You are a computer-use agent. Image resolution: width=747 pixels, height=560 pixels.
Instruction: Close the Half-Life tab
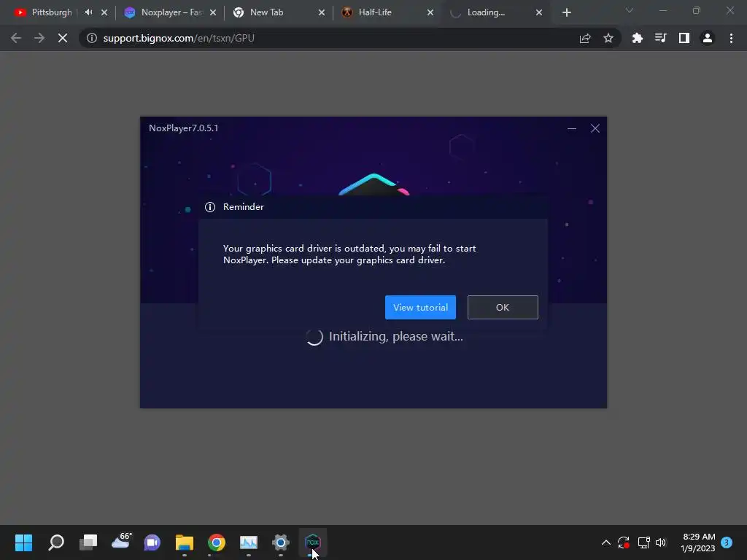pyautogui.click(x=430, y=12)
